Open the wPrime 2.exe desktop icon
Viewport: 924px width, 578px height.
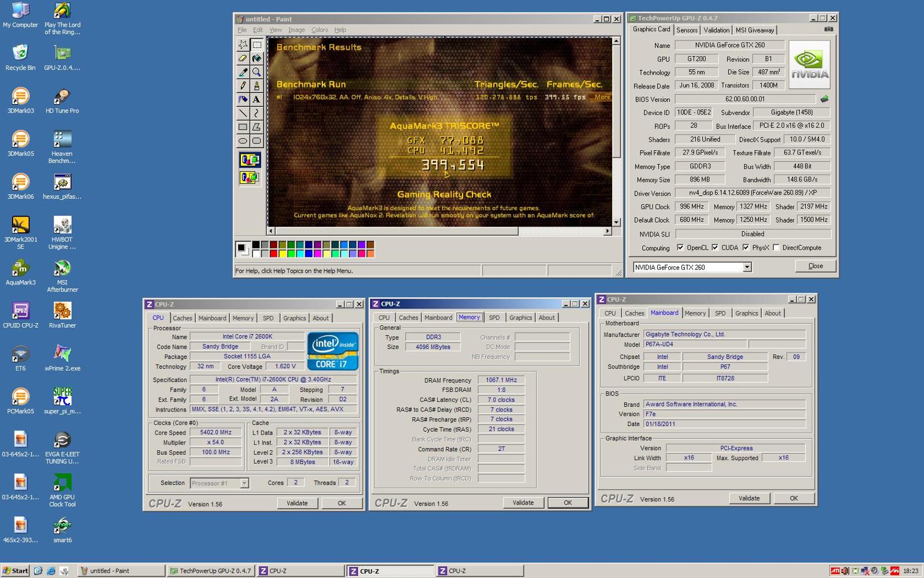tap(62, 358)
